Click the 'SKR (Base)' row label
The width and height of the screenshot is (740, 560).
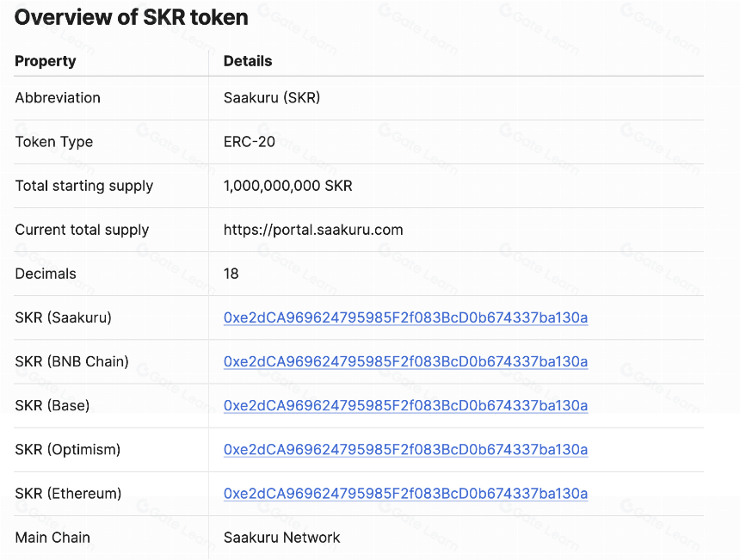point(52,405)
